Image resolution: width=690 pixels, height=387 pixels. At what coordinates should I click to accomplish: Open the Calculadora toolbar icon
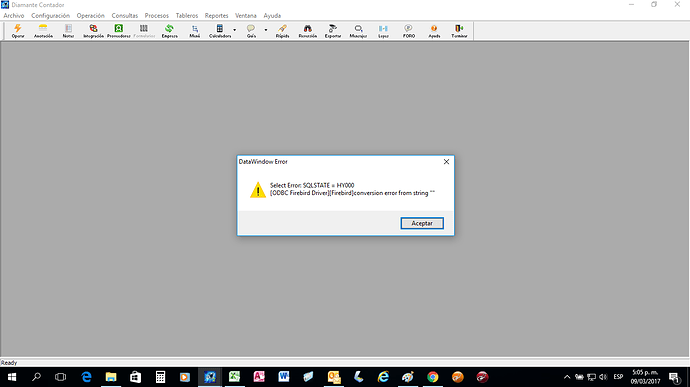click(220, 31)
